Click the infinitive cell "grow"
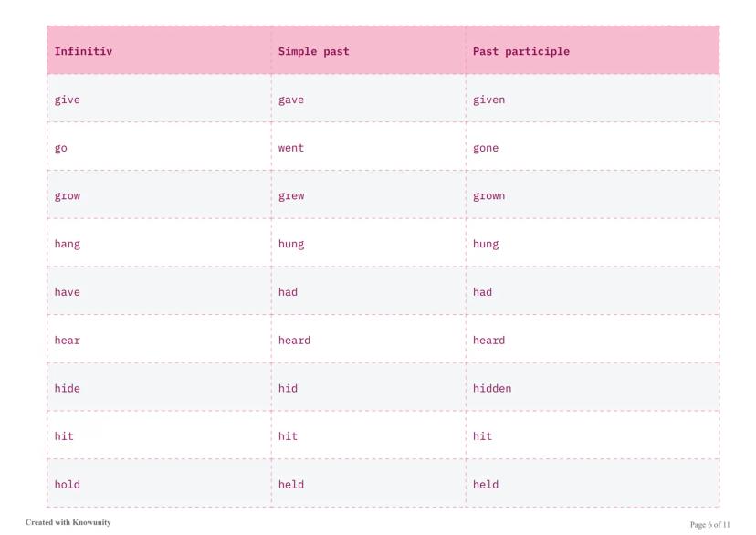Image resolution: width=756 pixels, height=535 pixels. [x=68, y=195]
